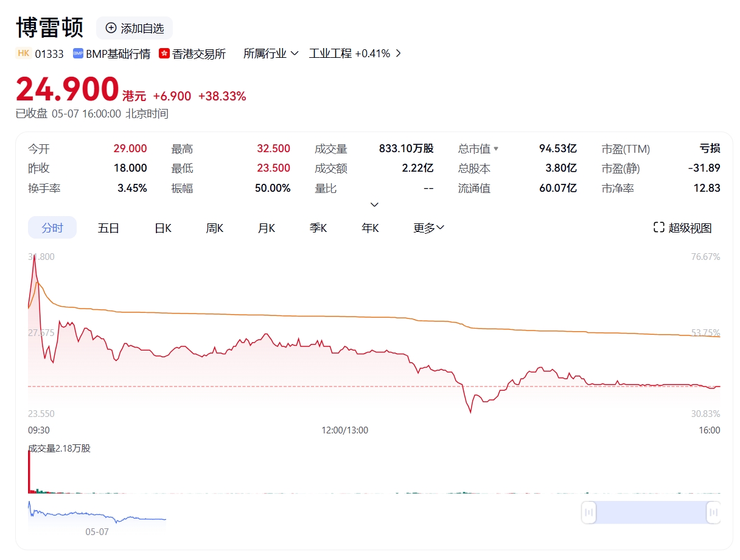The image size is (740, 560).
Task: Click the stock code 01333
Action: tap(49, 54)
